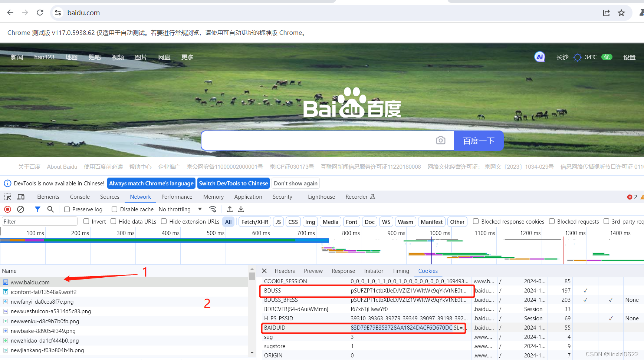The width and height of the screenshot is (644, 360).
Task: Check the Invert filter checkbox
Action: (86, 221)
